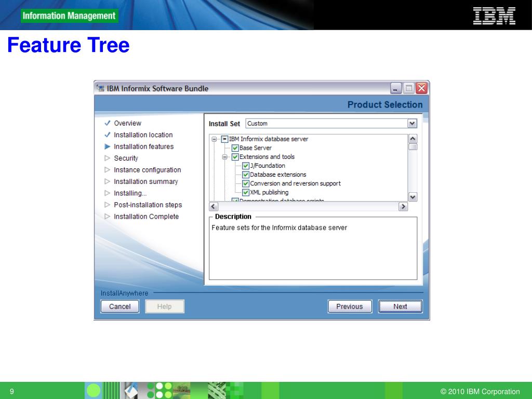Toggle Conversion and reversion support checkbox

pos(246,183)
